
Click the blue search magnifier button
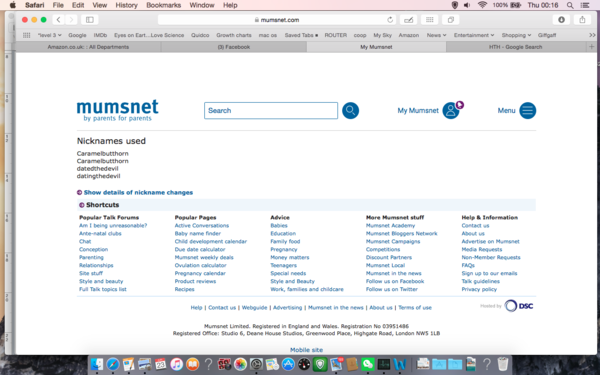pos(351,111)
